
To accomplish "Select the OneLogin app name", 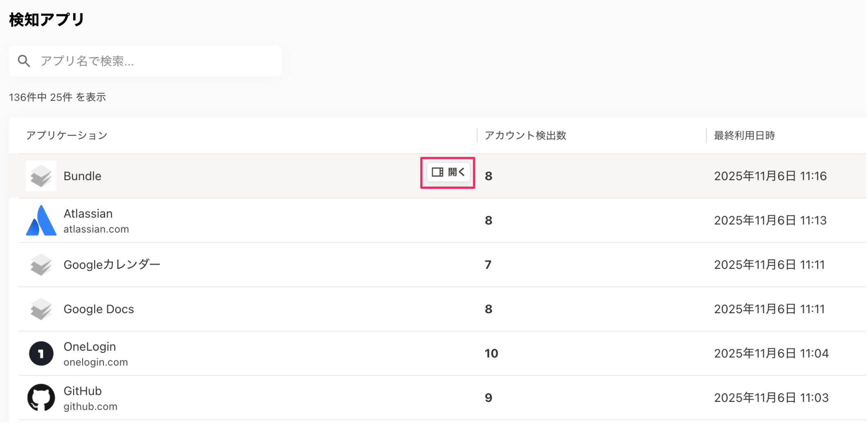I will coord(90,347).
